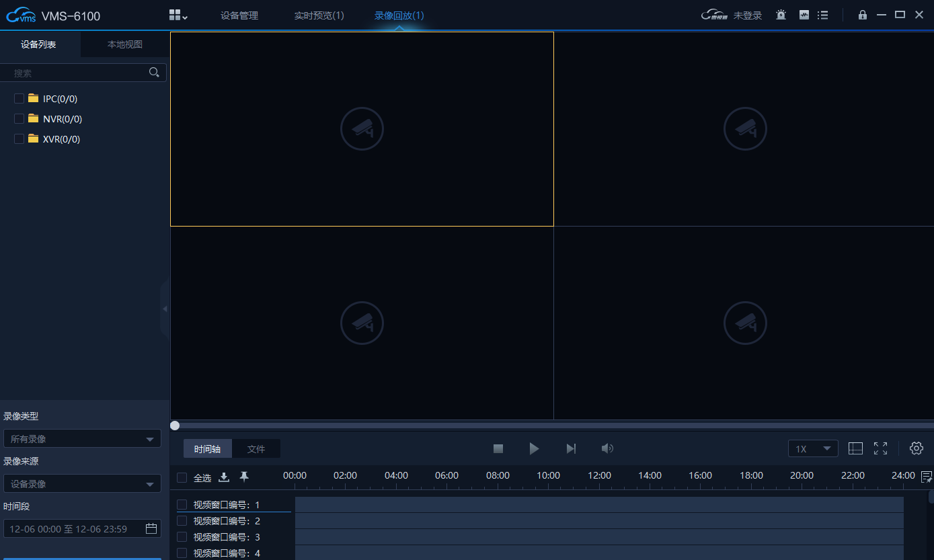This screenshot has height=560, width=934.
Task: Click the stop playback button
Action: 498,448
